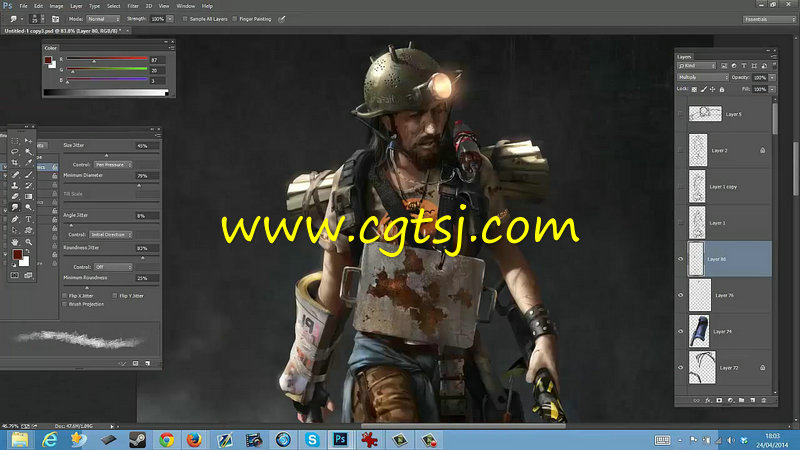Select the Crop tool
The width and height of the screenshot is (800, 450).
[x=15, y=163]
